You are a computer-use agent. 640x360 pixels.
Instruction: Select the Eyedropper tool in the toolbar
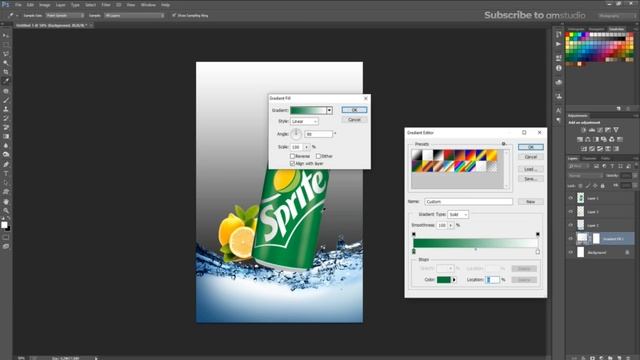coord(6,81)
